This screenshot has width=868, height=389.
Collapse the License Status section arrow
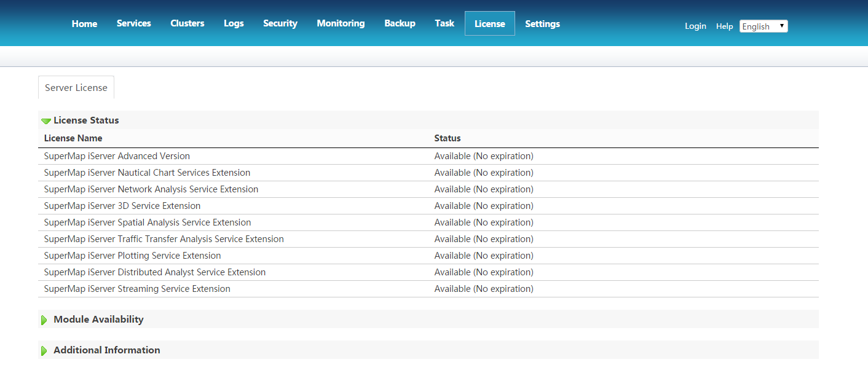click(46, 120)
